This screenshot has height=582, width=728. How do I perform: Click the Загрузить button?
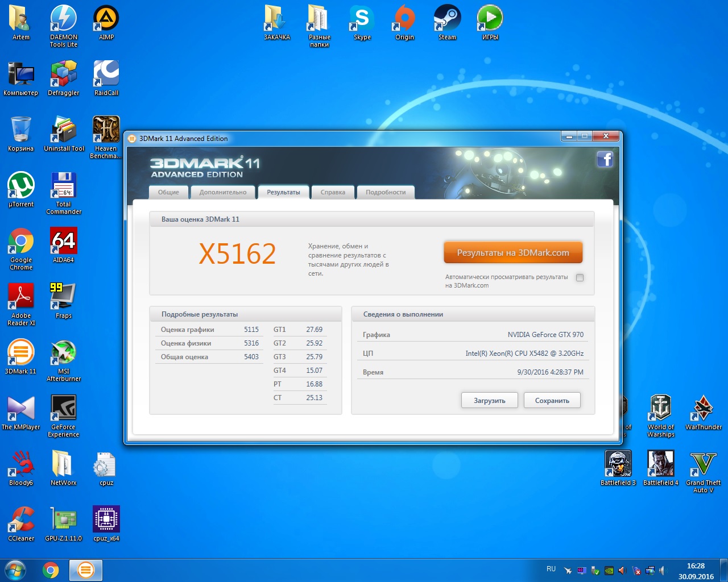pos(490,400)
